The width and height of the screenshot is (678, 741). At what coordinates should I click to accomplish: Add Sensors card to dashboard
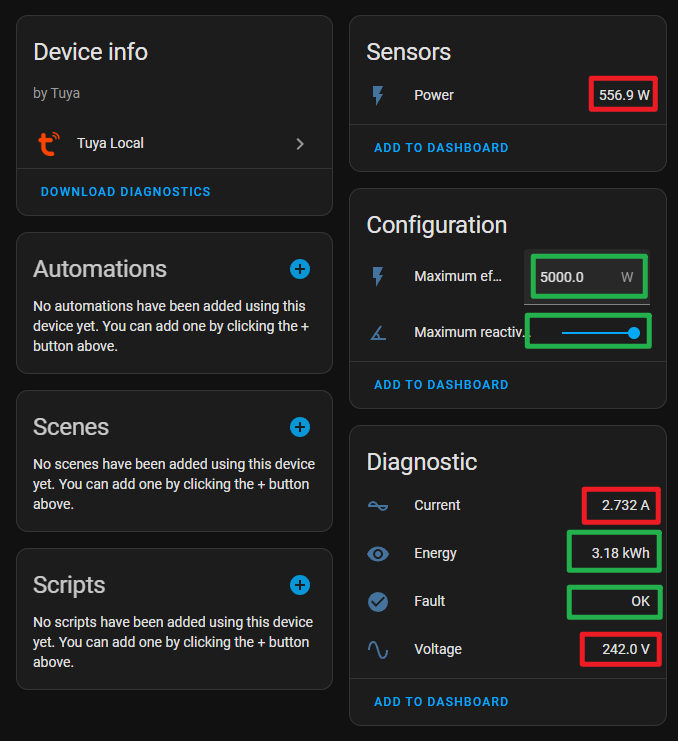click(x=441, y=147)
